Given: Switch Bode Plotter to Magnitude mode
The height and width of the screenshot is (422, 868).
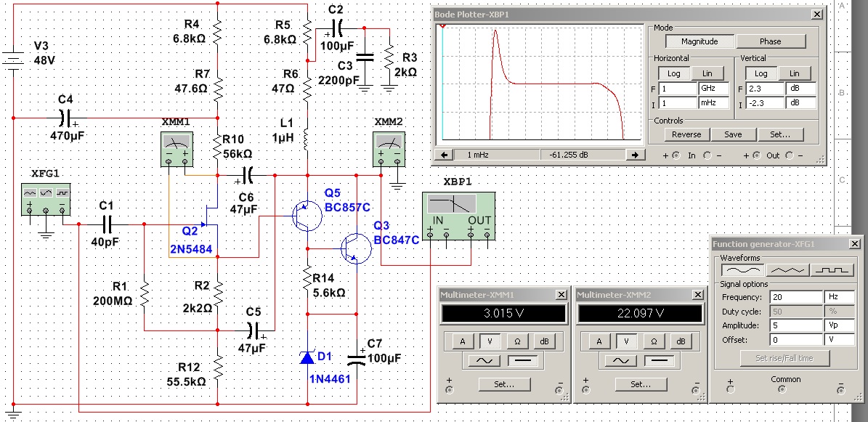Looking at the screenshot, I should click(x=699, y=41).
